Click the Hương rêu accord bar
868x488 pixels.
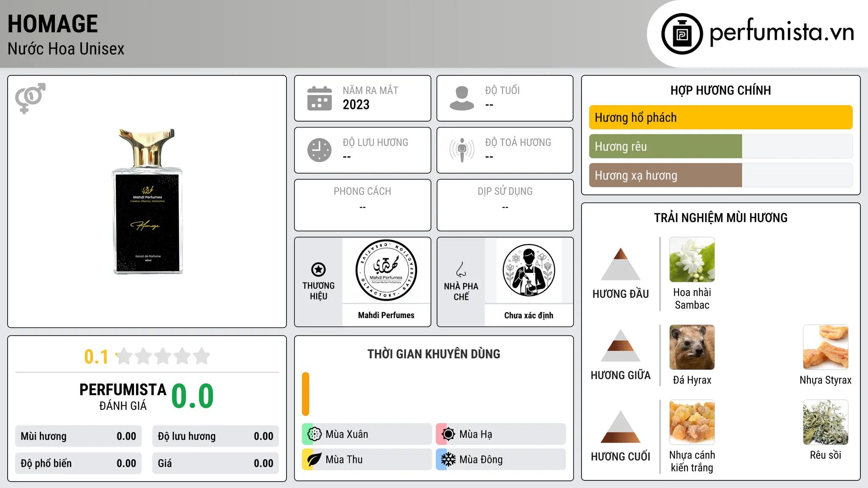721,146
